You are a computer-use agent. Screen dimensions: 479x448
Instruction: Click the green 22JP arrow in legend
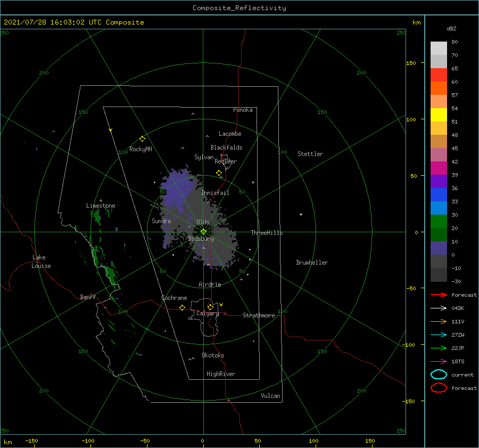[439, 348]
